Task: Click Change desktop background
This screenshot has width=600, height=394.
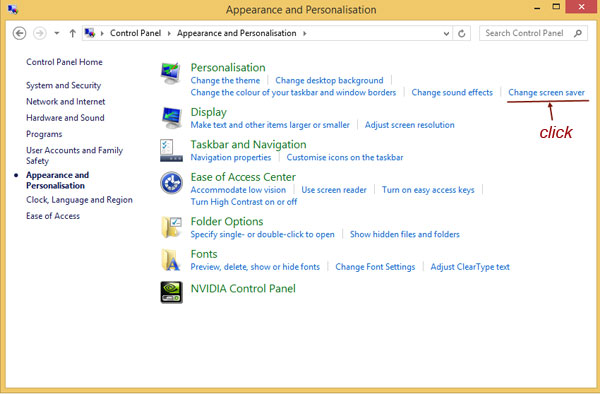Action: tap(329, 80)
